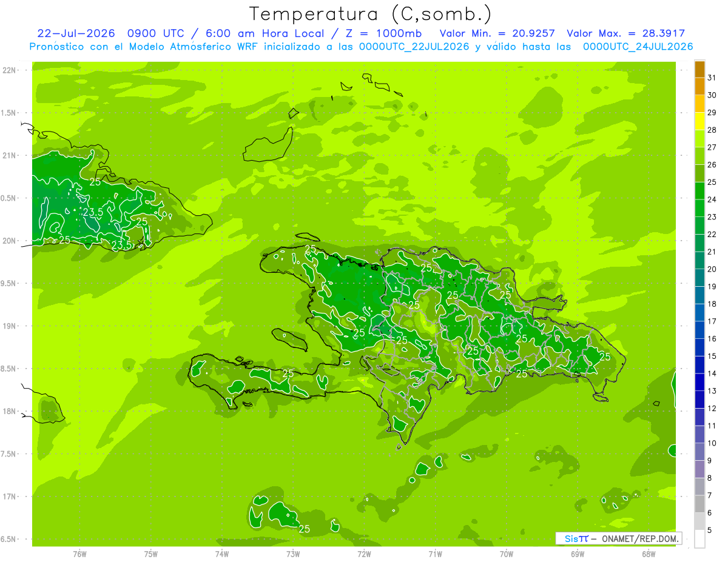Pick the gray swatch between 6 and 7
728x562 pixels.
[x=699, y=504]
